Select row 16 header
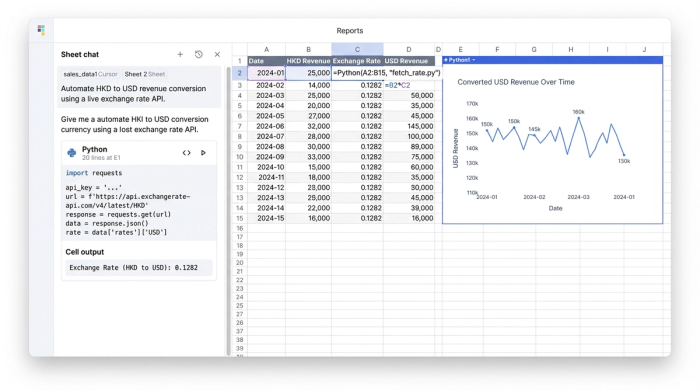The width and height of the screenshot is (700, 391). click(x=240, y=228)
